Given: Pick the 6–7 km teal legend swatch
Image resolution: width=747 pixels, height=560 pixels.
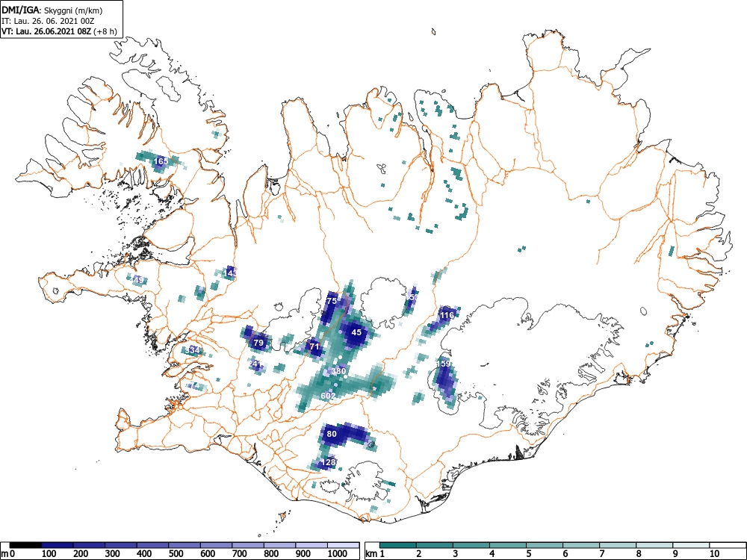Looking at the screenshot, I should coord(581,545).
